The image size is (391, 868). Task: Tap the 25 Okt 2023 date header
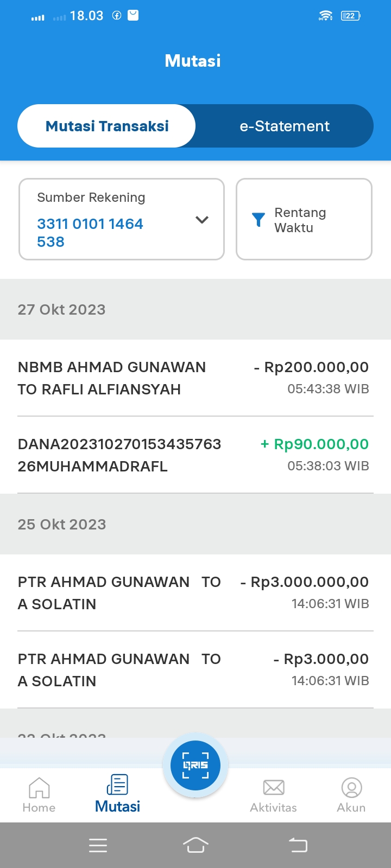[x=62, y=524]
